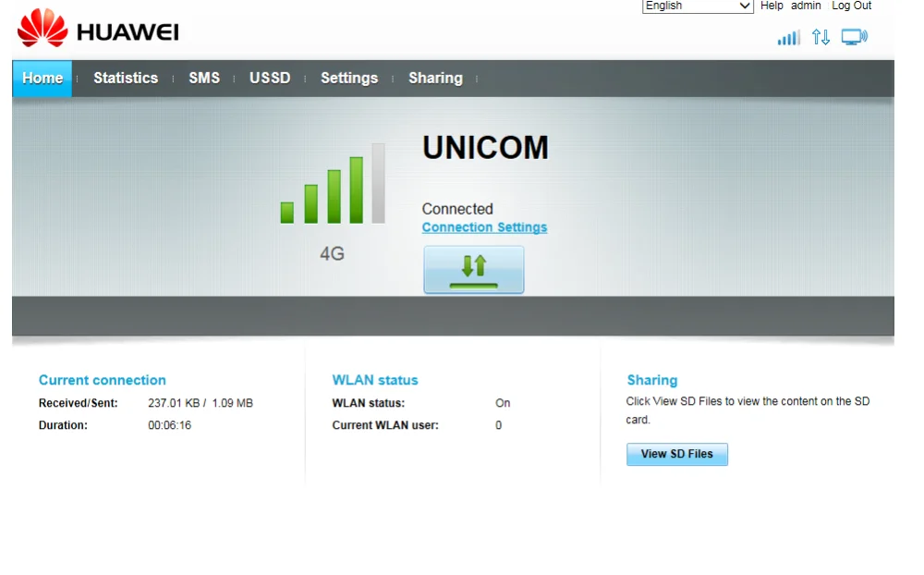This screenshot has height=575, width=924.
Task: Select the Sharing tab
Action: coord(435,78)
